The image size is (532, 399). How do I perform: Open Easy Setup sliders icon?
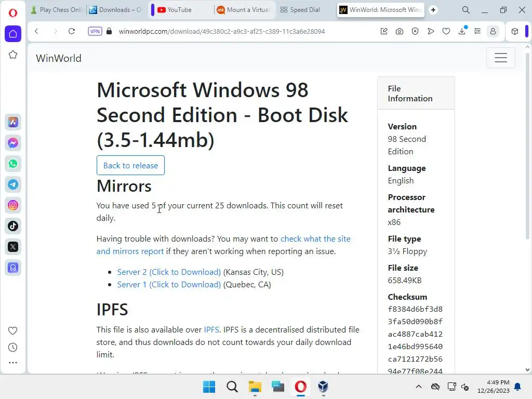(x=477, y=31)
